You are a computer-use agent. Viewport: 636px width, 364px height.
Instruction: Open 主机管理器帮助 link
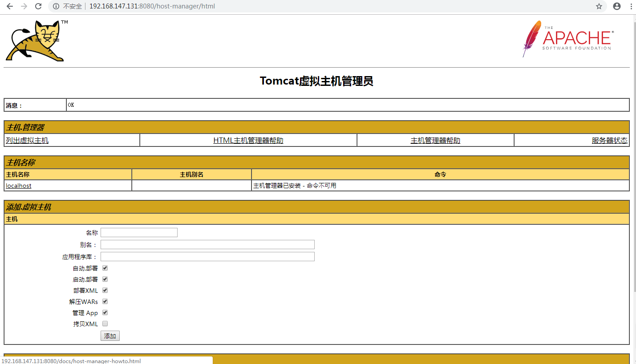[435, 140]
